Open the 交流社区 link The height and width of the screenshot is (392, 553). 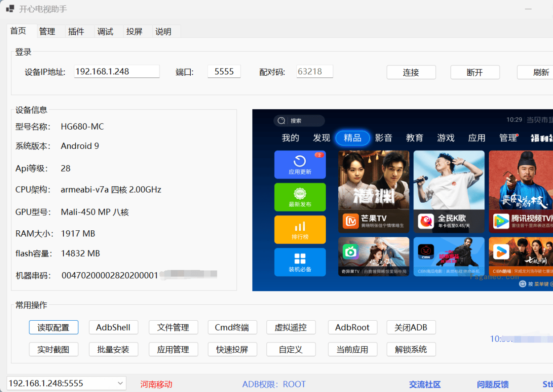425,384
